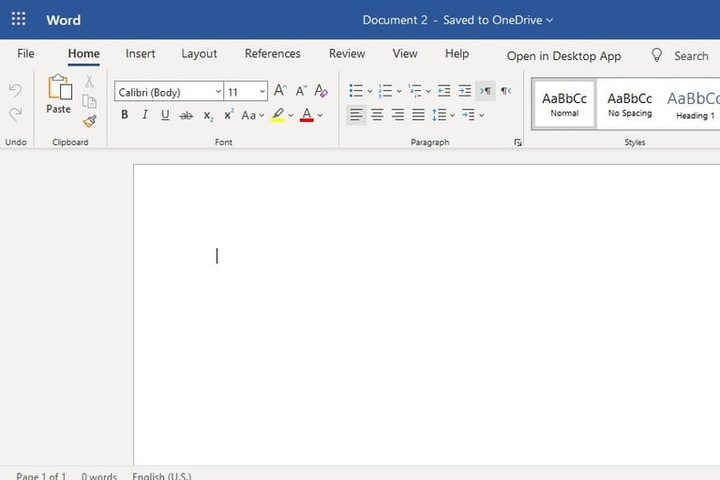Open the Layout ribbon tab
This screenshot has width=720, height=480.
tap(199, 54)
